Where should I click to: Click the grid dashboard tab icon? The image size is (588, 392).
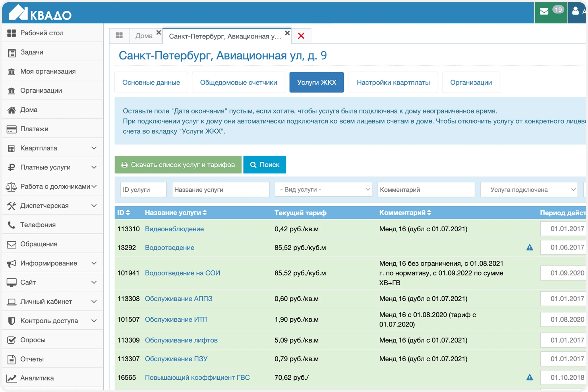click(x=119, y=36)
